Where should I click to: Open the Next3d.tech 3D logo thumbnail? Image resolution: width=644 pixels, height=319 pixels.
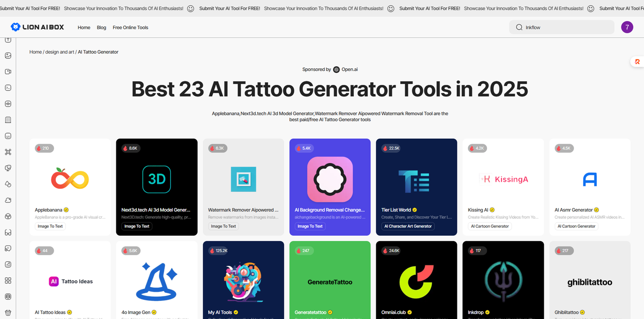pyautogui.click(x=157, y=179)
